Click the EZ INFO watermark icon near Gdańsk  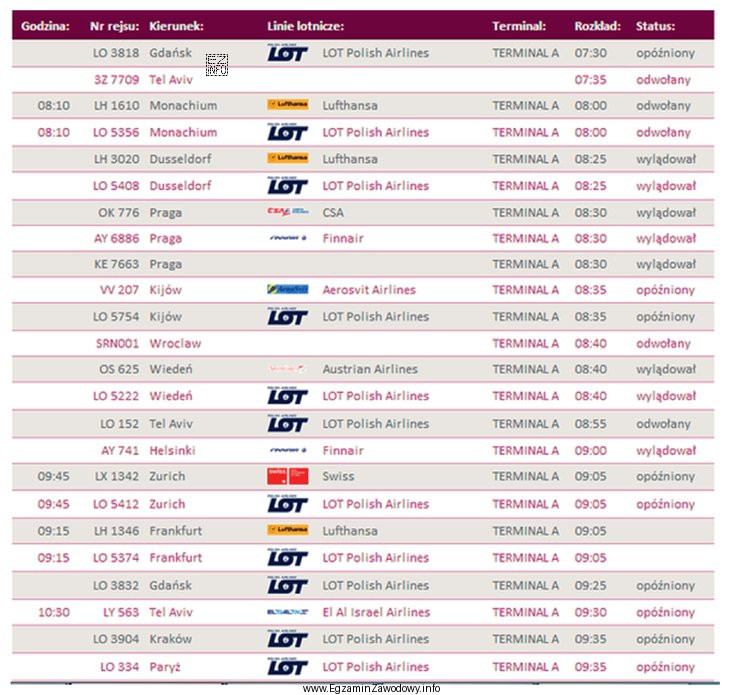click(x=217, y=65)
